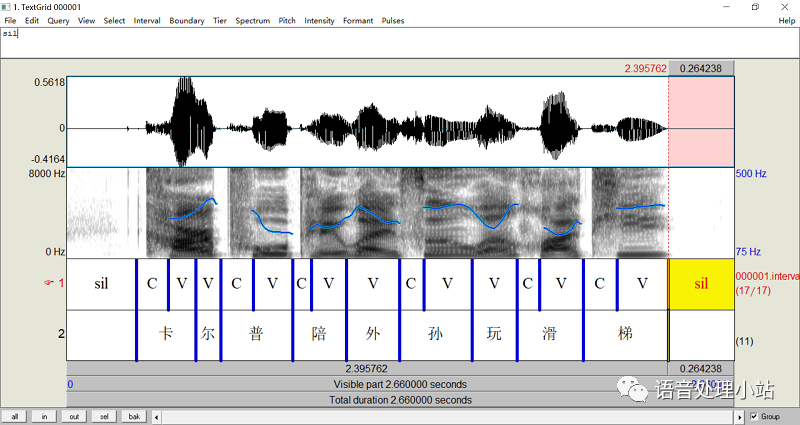Click in the interval text field containing sil
This screenshot has width=800, height=425.
coord(400,43)
